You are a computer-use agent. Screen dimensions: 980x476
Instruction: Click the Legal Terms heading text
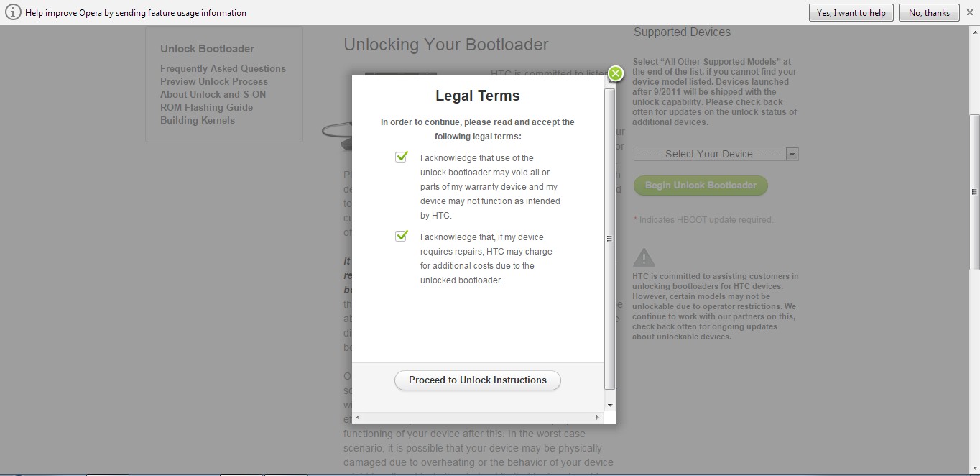[478, 96]
